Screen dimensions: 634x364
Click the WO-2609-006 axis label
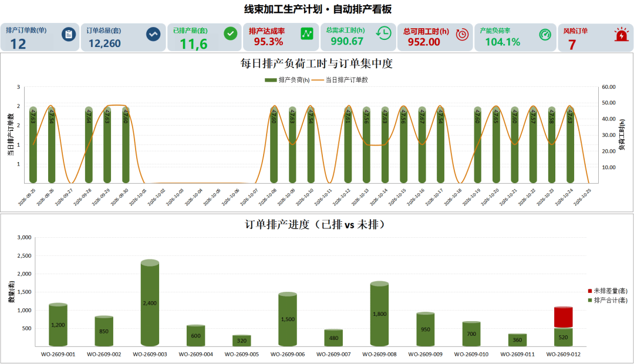tap(288, 354)
